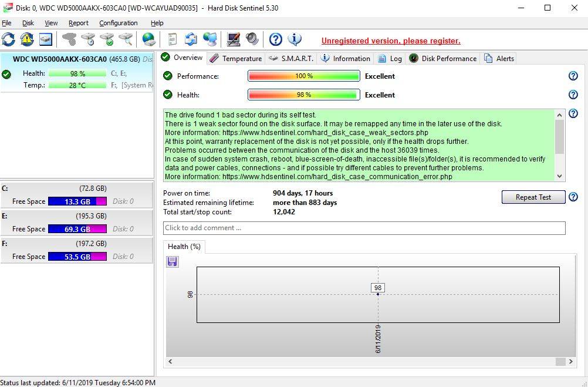Click the help icon beside Performance bar
This screenshot has height=387, width=588.
[573, 76]
